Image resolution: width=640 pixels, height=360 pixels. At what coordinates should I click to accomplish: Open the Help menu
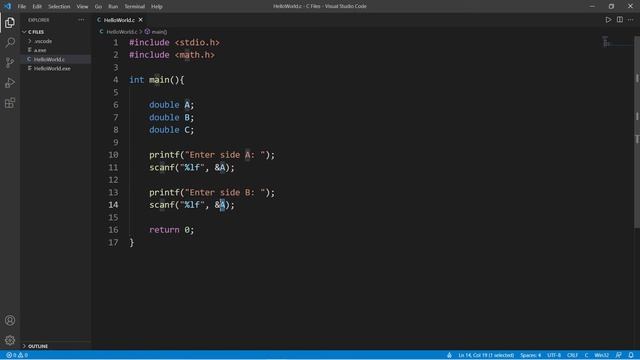157,6
